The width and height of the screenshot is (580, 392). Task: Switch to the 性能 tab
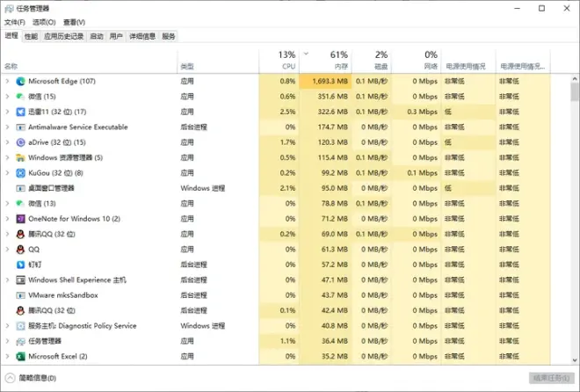(x=31, y=36)
